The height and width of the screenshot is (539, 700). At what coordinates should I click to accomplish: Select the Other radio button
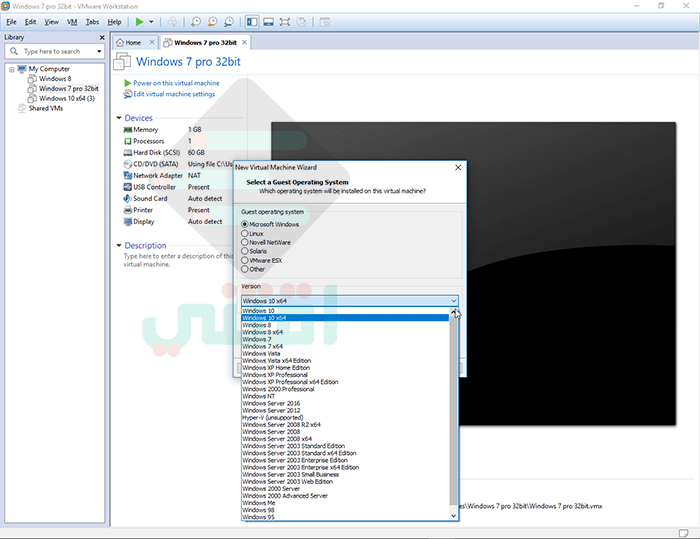coord(245,269)
